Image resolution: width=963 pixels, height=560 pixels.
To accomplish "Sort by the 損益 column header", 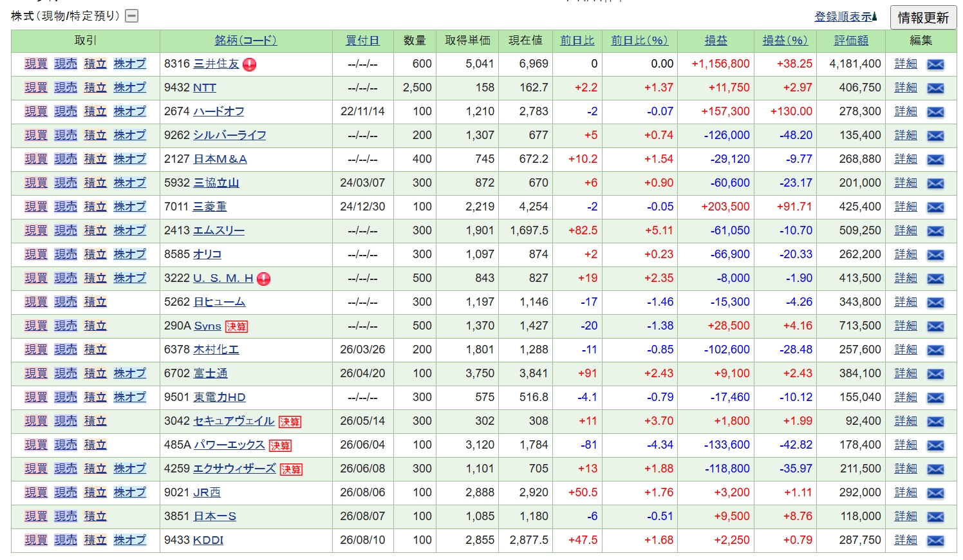I will point(716,41).
